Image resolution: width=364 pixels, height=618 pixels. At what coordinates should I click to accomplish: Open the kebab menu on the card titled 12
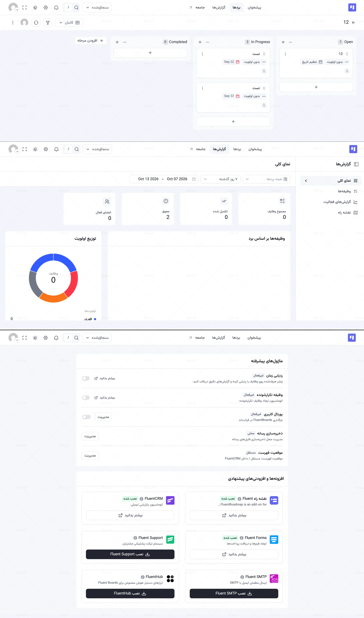285,54
